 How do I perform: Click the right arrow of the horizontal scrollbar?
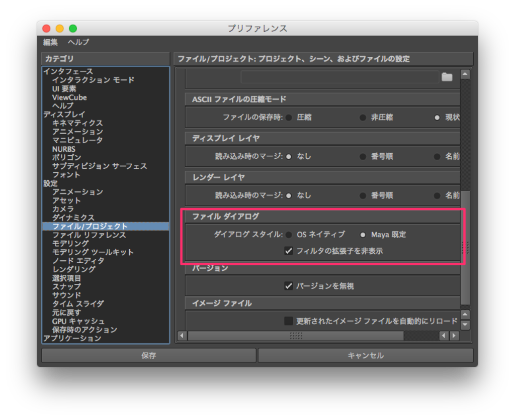[x=455, y=336]
